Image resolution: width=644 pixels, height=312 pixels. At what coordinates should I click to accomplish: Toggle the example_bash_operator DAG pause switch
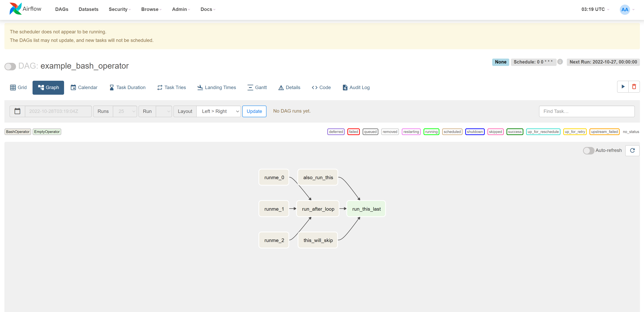coord(10,66)
